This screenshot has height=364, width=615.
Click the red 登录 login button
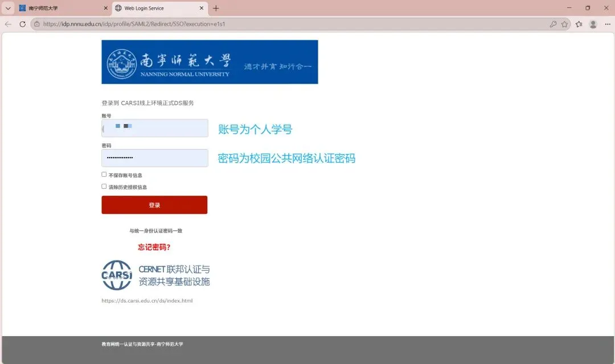tap(154, 205)
